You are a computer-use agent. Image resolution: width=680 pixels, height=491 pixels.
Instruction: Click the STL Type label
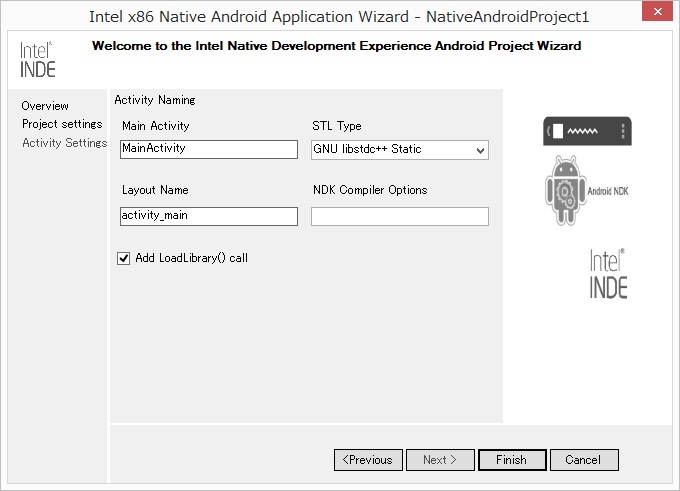pyautogui.click(x=337, y=126)
